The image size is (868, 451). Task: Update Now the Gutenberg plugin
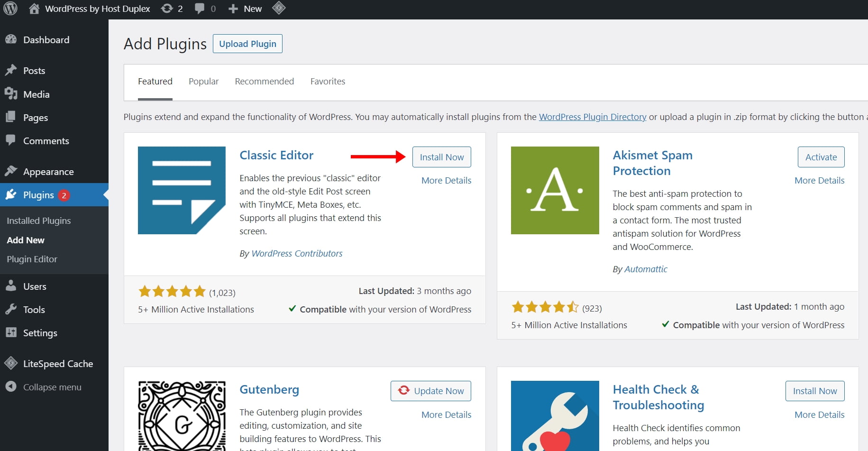(431, 391)
